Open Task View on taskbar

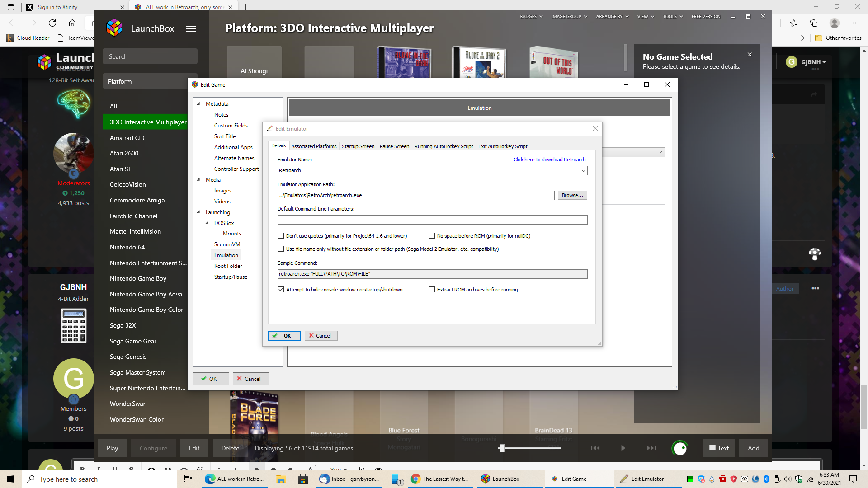click(x=188, y=479)
